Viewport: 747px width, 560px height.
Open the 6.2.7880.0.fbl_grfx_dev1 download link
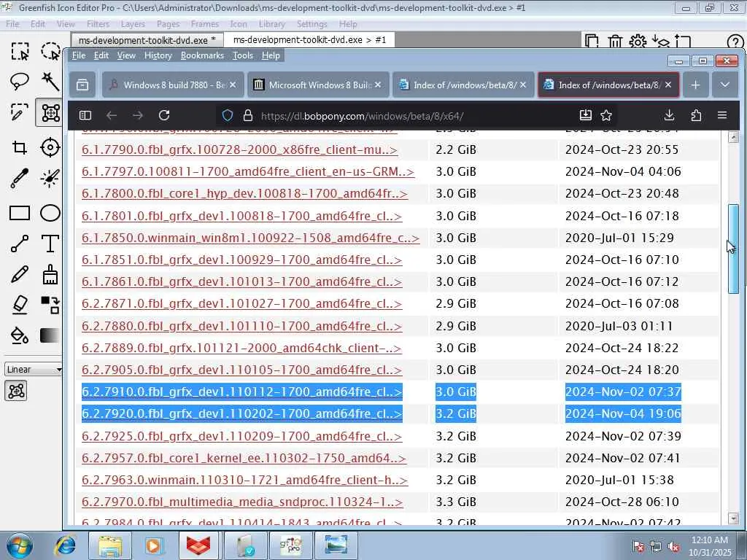[241, 326]
